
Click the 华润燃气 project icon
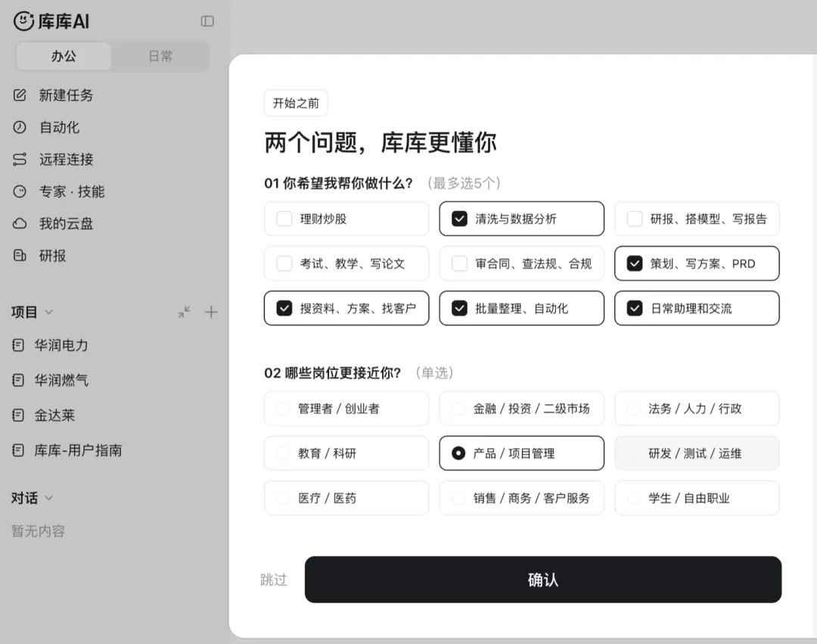18,381
